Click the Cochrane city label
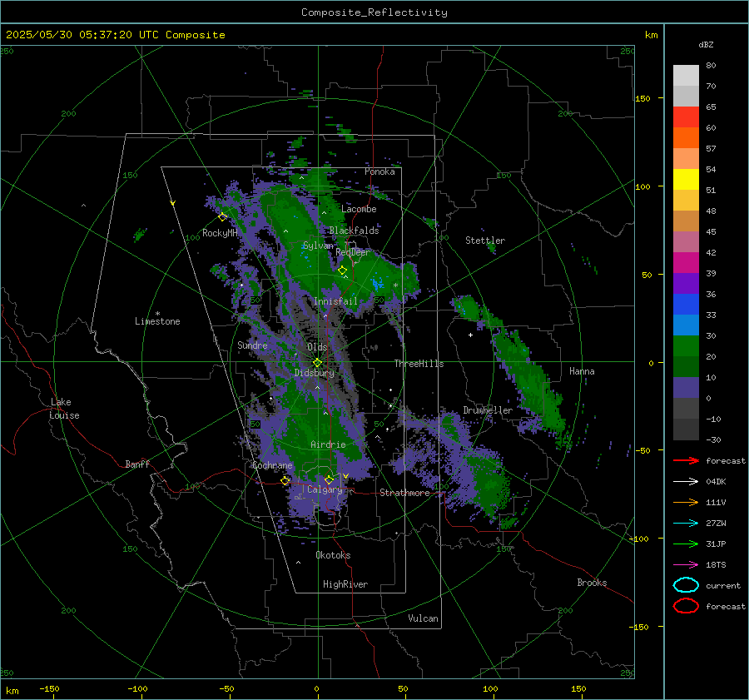749x700 pixels. [272, 465]
